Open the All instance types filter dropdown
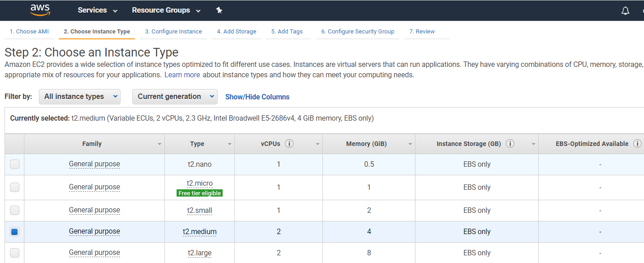Image resolution: width=644 pixels, height=263 pixels. [79, 97]
